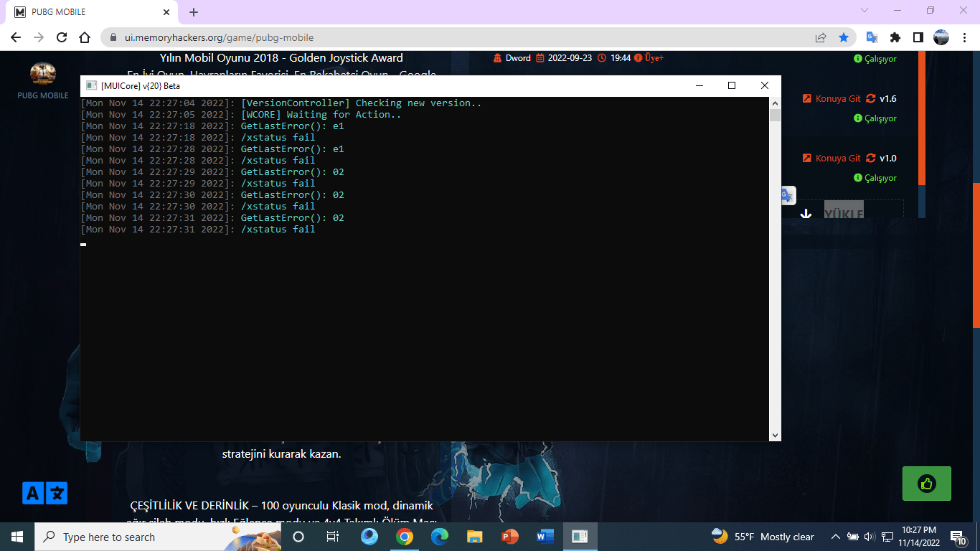Maximize the MUICore console window
The image size is (980, 551).
[732, 85]
